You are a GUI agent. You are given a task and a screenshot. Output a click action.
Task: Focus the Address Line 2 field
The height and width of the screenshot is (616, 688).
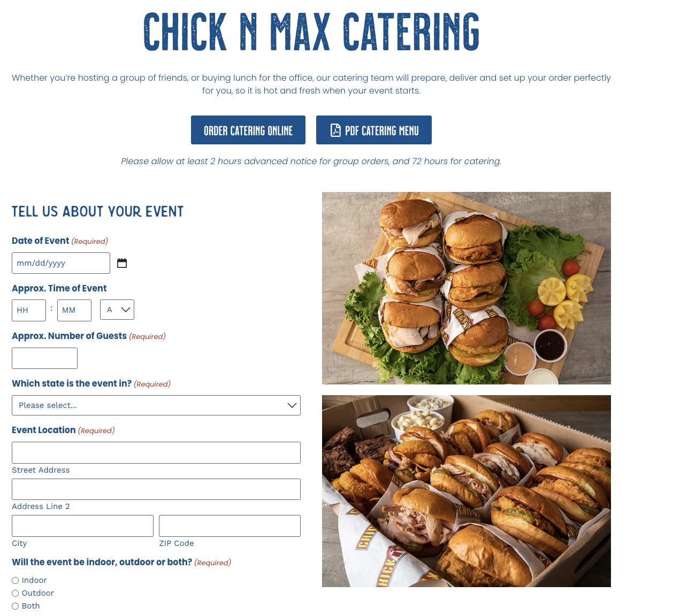click(156, 489)
